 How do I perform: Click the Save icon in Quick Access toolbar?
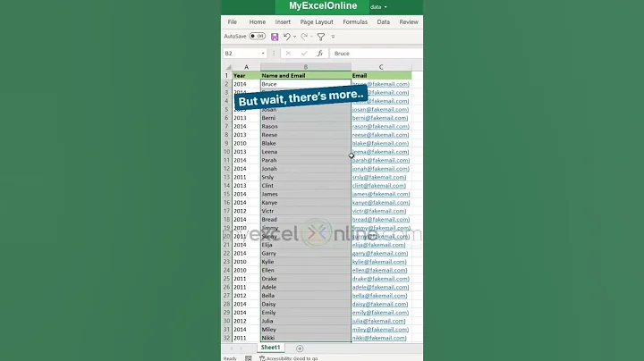275,37
